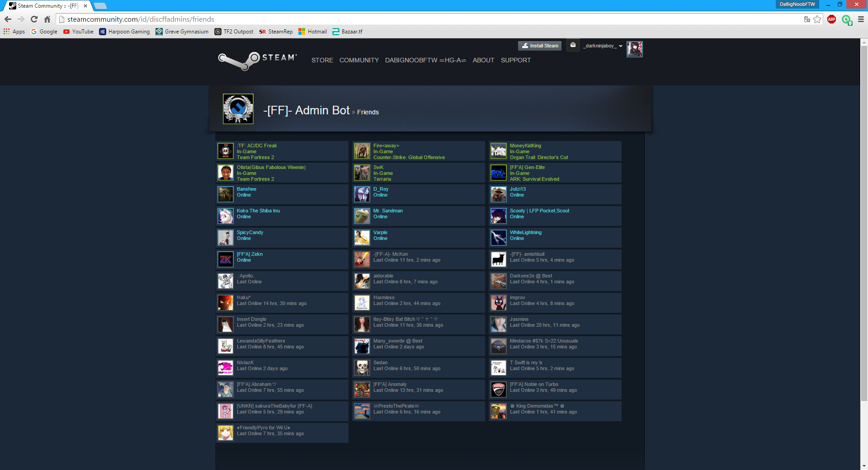Open D_Roy's avatar
This screenshot has height=470, width=868.
362,194
